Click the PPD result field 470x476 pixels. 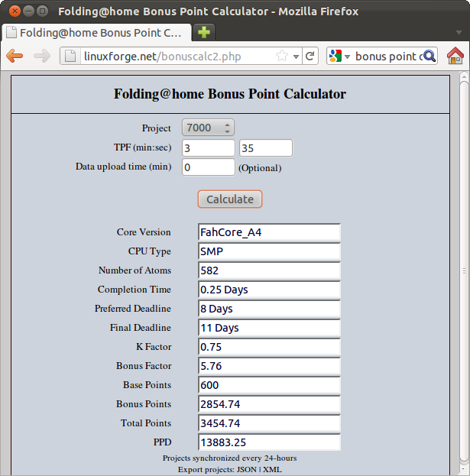269,442
